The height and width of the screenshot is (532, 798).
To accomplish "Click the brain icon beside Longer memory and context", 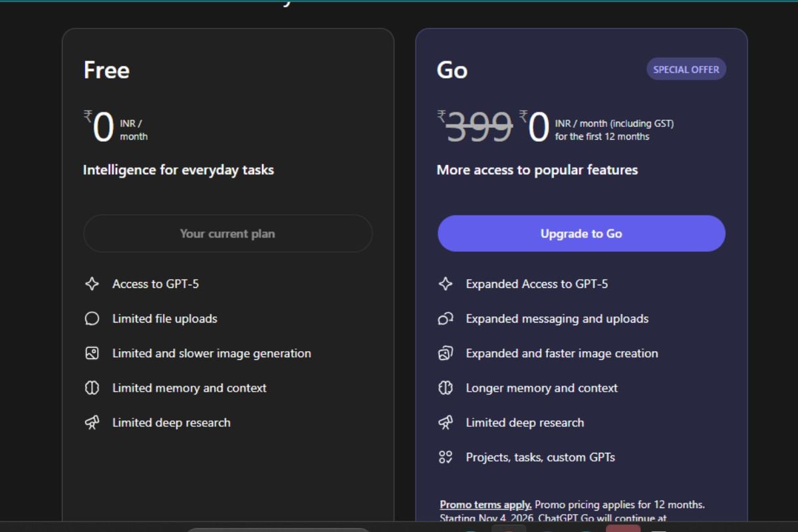I will click(446, 388).
